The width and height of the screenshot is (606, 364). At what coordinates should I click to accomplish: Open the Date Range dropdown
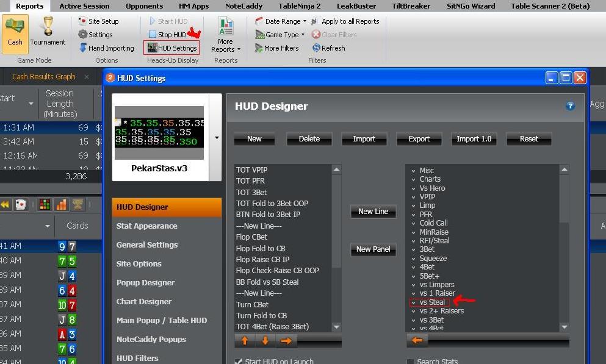coord(280,21)
